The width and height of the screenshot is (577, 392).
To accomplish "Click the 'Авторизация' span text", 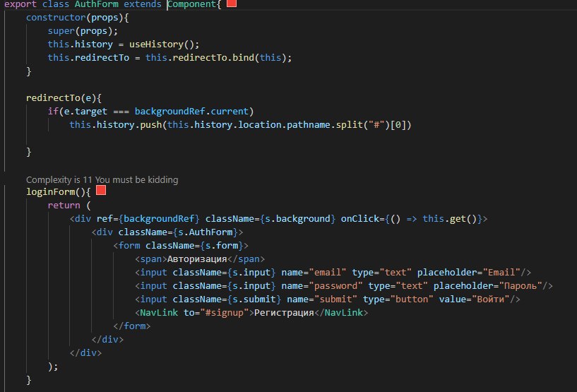I will coord(197,259).
